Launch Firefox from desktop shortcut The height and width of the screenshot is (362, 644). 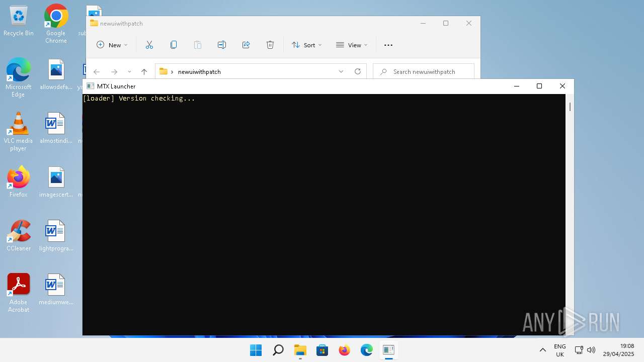click(19, 182)
